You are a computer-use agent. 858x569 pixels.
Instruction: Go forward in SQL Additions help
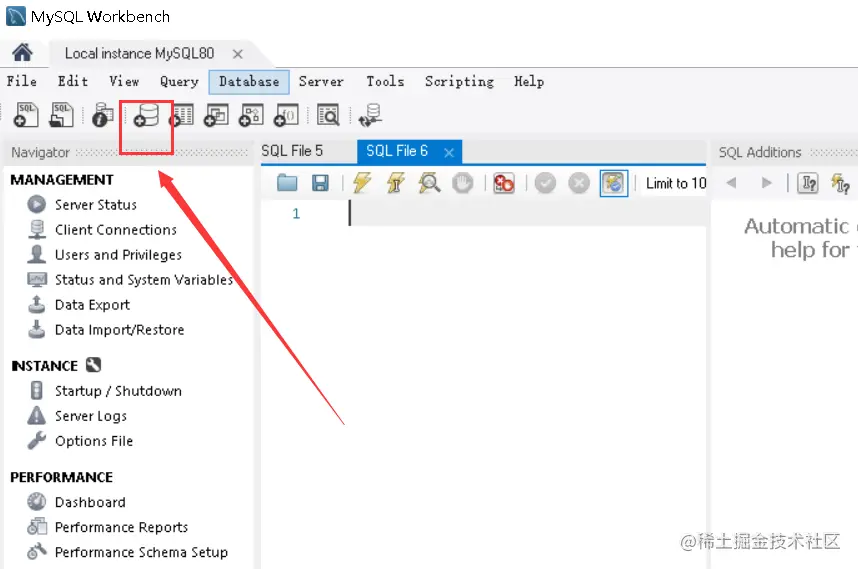tap(767, 182)
